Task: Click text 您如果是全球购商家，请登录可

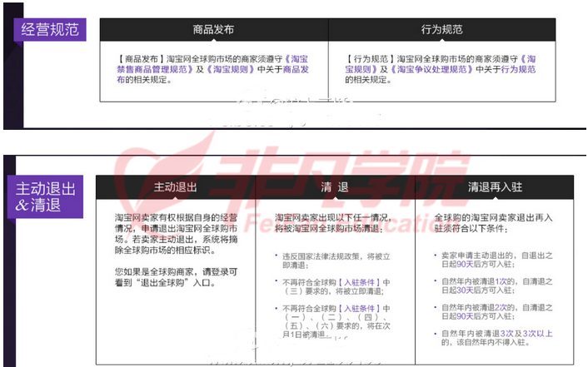Action: [177, 271]
